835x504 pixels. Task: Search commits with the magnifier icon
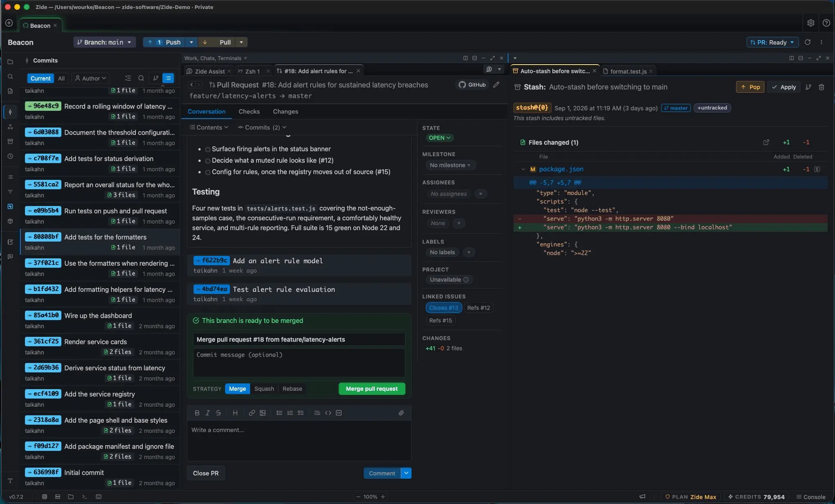tap(141, 78)
